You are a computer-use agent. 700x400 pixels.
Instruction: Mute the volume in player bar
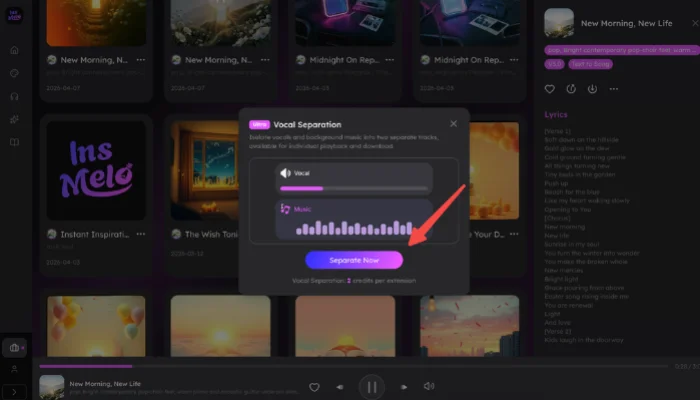tap(429, 386)
